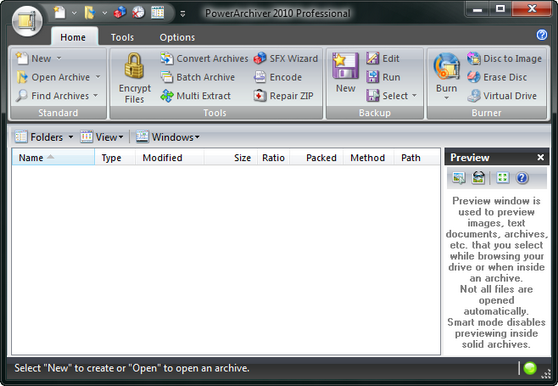The image size is (558, 386).
Task: Expand the quick access Open folder dropdown arrow
Action: click(x=105, y=13)
